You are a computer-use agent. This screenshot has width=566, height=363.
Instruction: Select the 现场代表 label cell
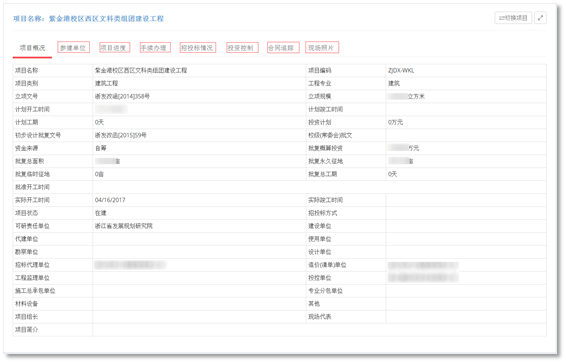click(x=346, y=317)
